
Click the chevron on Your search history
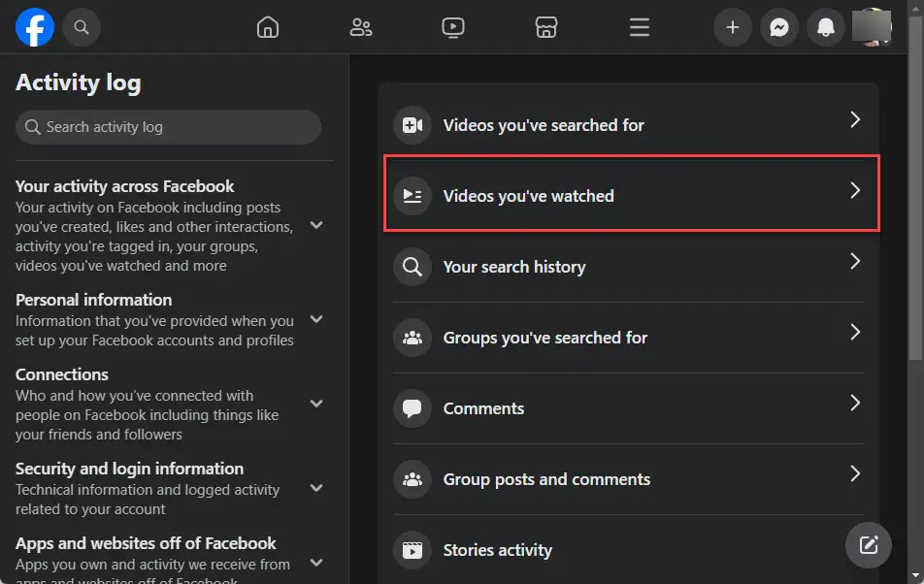pyautogui.click(x=855, y=261)
